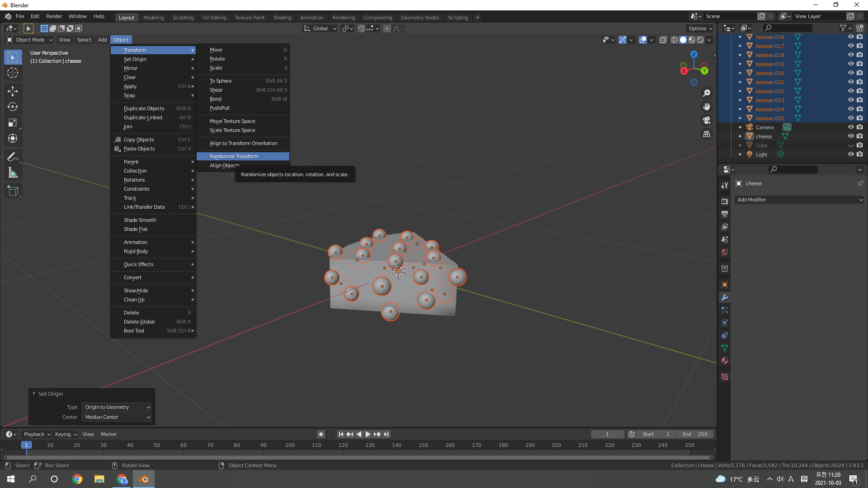Screen dimensions: 868x488
Task: Open the Options button in the header
Action: click(x=700, y=28)
